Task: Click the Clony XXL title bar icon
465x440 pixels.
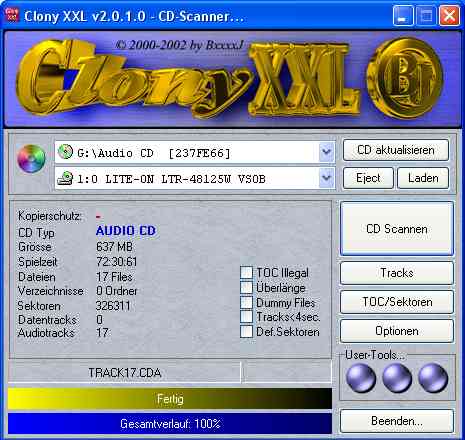Action: (x=12, y=15)
